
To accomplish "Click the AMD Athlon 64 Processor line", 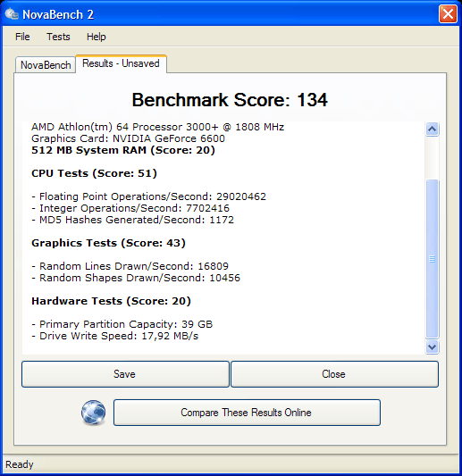I will [x=157, y=127].
